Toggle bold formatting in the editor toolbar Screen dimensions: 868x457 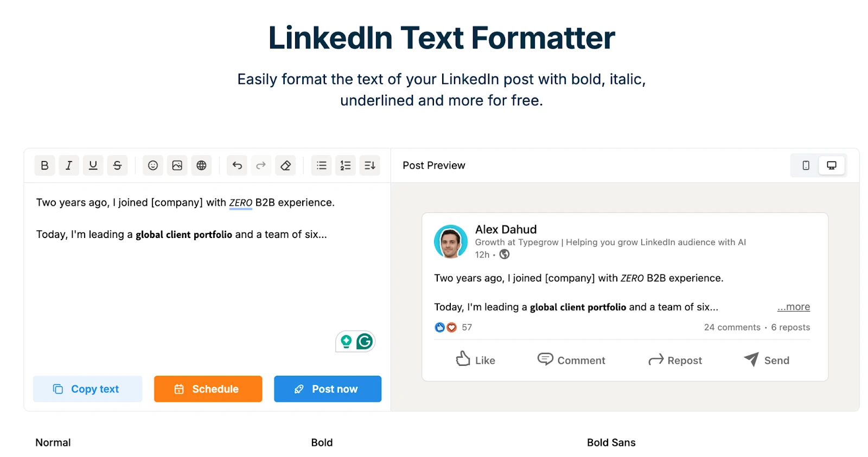click(x=44, y=165)
